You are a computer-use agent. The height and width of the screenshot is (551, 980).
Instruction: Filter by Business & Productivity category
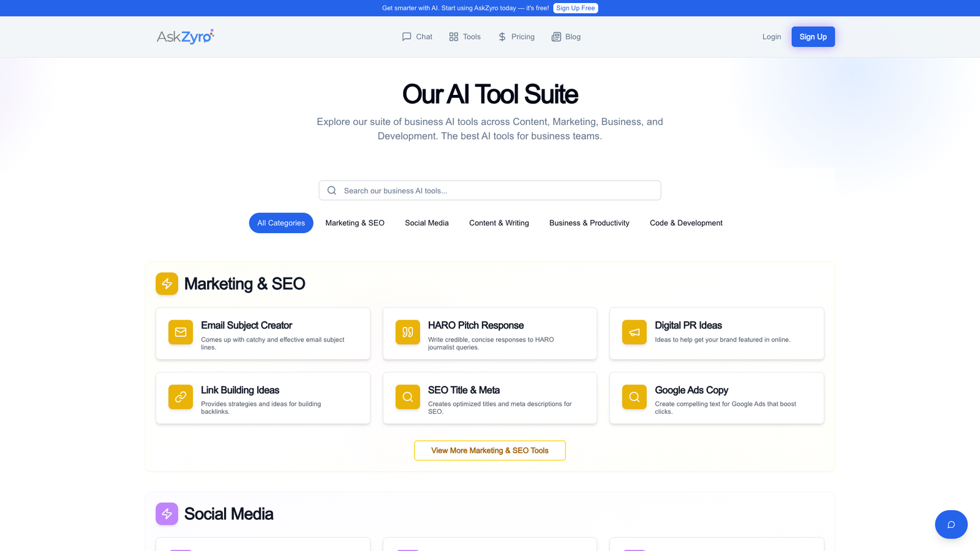589,223
